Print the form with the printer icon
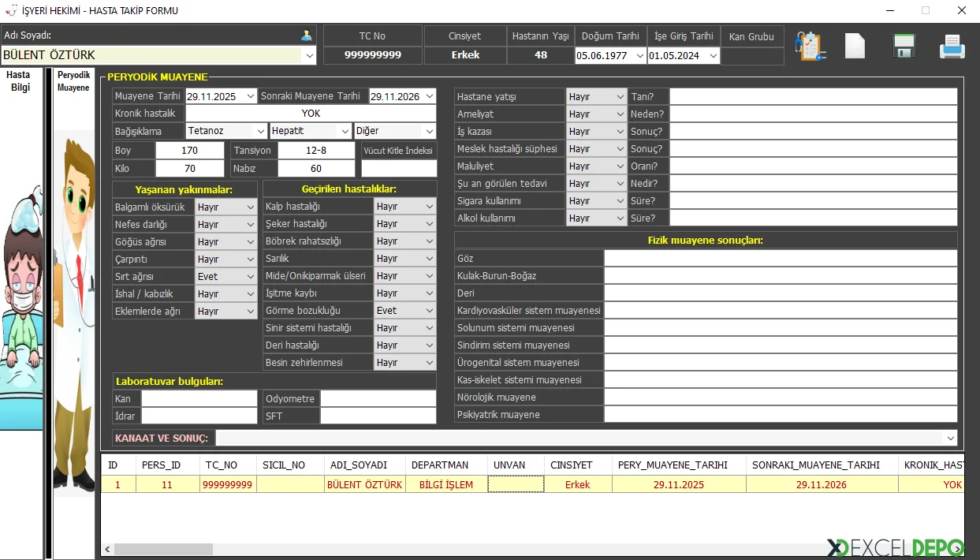Viewport: 980px width, 560px height. click(952, 47)
